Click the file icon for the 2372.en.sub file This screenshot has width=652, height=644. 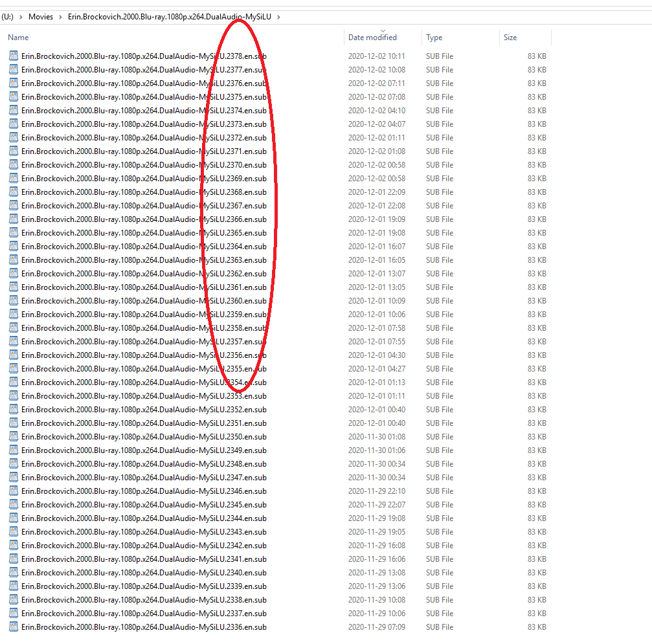(x=14, y=138)
